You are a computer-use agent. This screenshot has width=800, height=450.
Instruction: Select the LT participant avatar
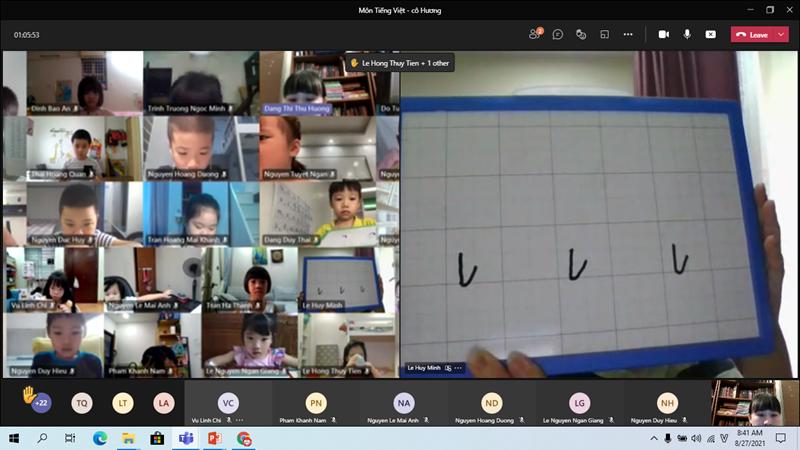[122, 403]
